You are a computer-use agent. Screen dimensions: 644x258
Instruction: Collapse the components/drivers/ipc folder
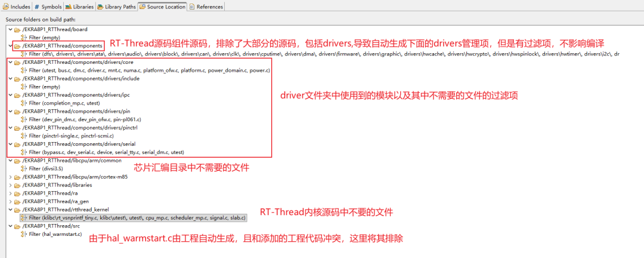(x=10, y=94)
